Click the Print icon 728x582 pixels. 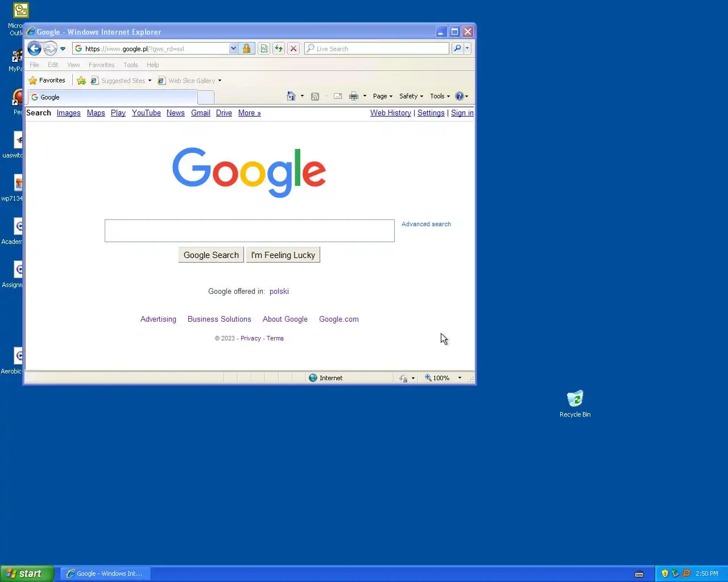coord(354,96)
